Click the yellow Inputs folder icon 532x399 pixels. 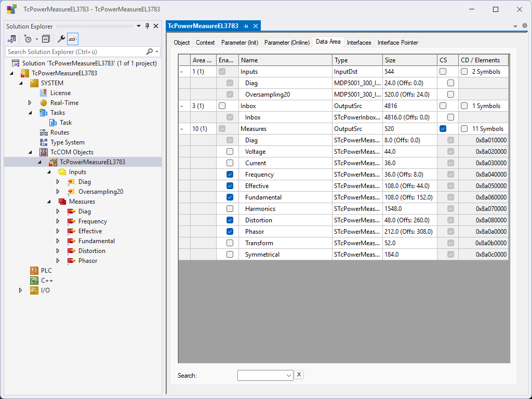[x=62, y=171]
